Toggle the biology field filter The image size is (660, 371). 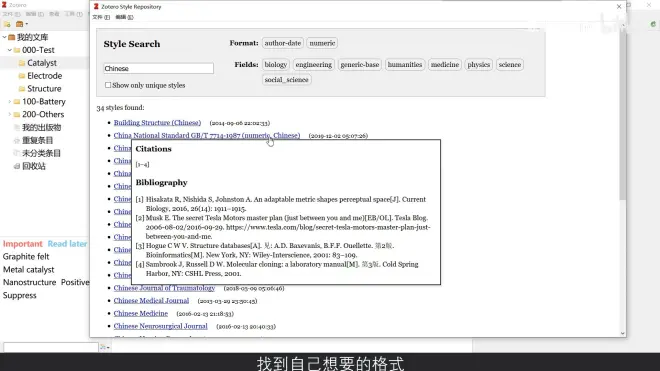click(276, 64)
